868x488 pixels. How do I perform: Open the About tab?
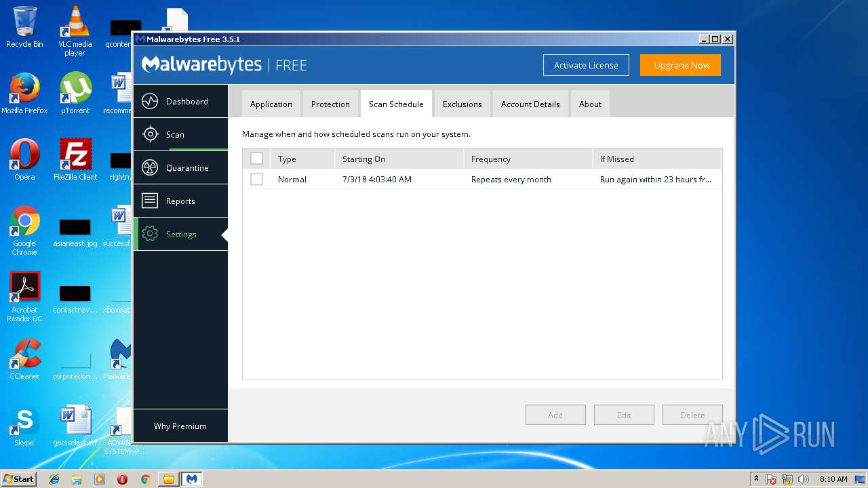point(590,104)
